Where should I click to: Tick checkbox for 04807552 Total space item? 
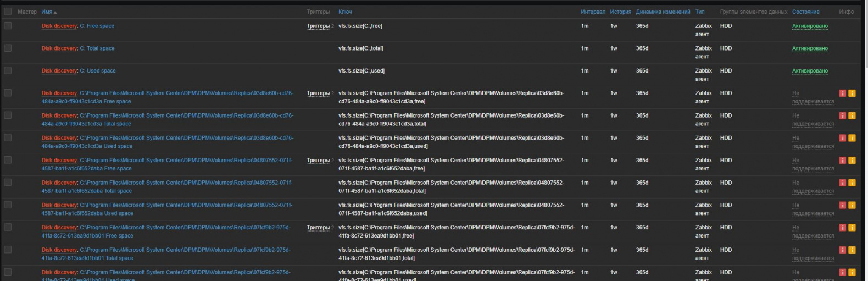point(8,183)
